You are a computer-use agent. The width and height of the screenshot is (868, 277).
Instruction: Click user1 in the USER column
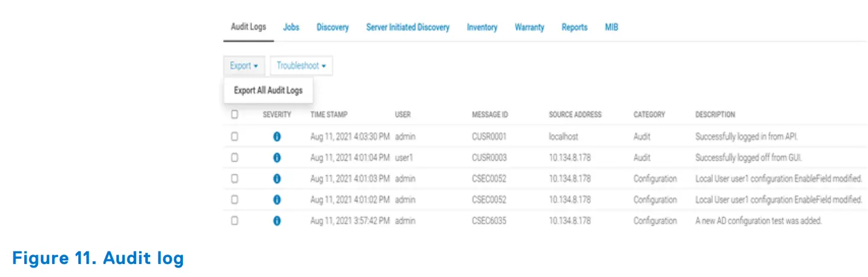[x=404, y=158]
